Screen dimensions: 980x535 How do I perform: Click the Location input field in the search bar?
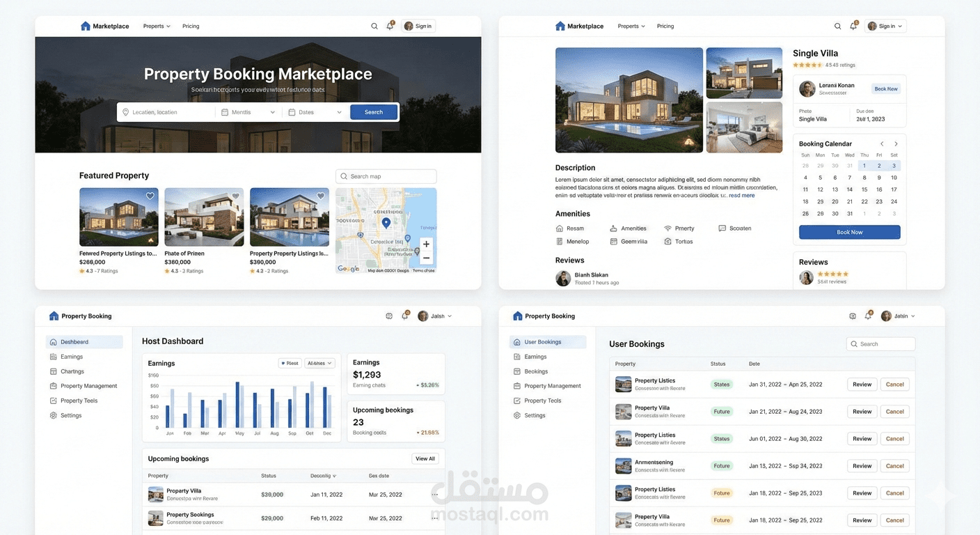click(166, 111)
